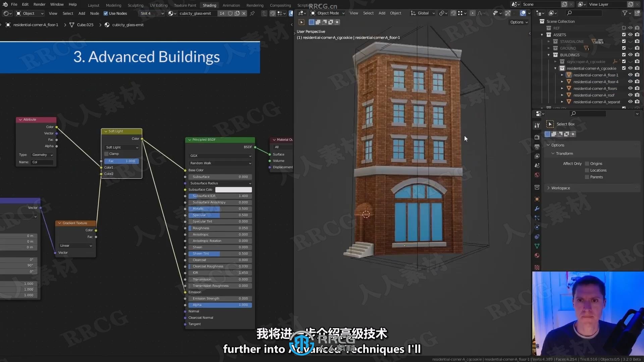
Task: Collapse the Principled BSDF node
Action: (x=190, y=140)
